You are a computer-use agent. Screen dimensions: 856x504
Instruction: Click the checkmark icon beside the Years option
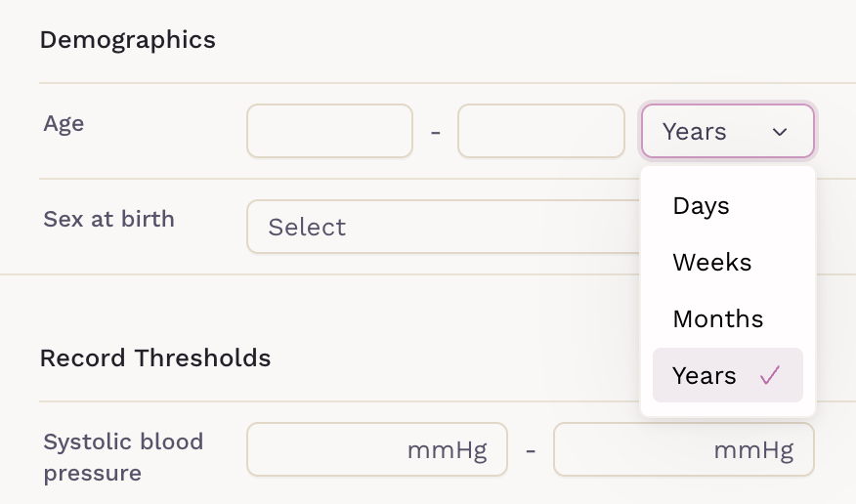click(770, 375)
